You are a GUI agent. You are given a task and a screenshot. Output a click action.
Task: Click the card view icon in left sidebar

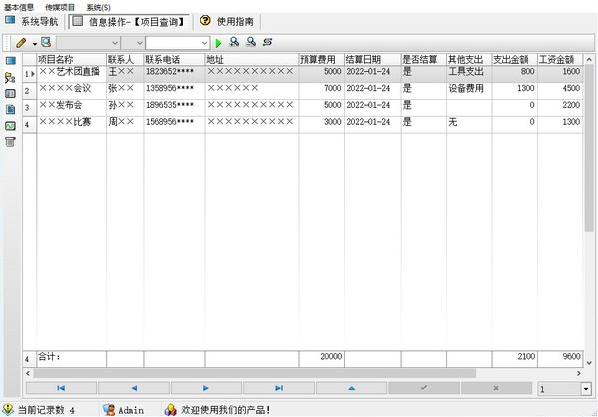(10, 94)
